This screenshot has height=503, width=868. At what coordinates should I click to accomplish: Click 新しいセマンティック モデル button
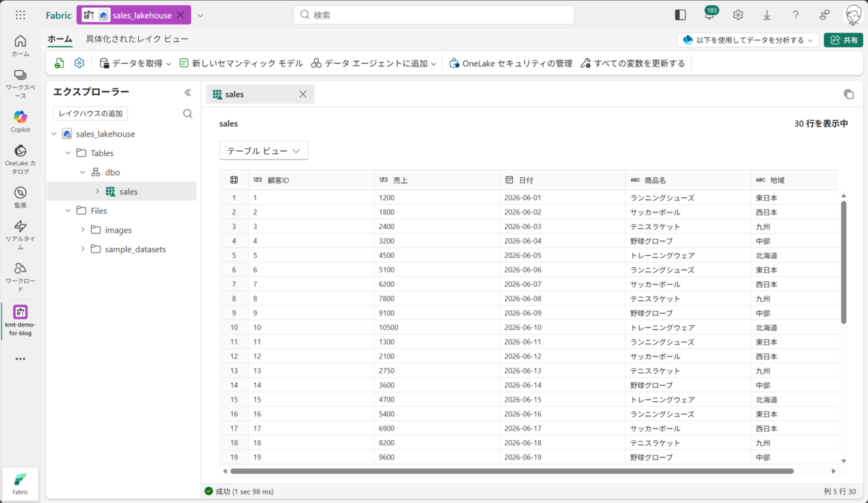(241, 64)
